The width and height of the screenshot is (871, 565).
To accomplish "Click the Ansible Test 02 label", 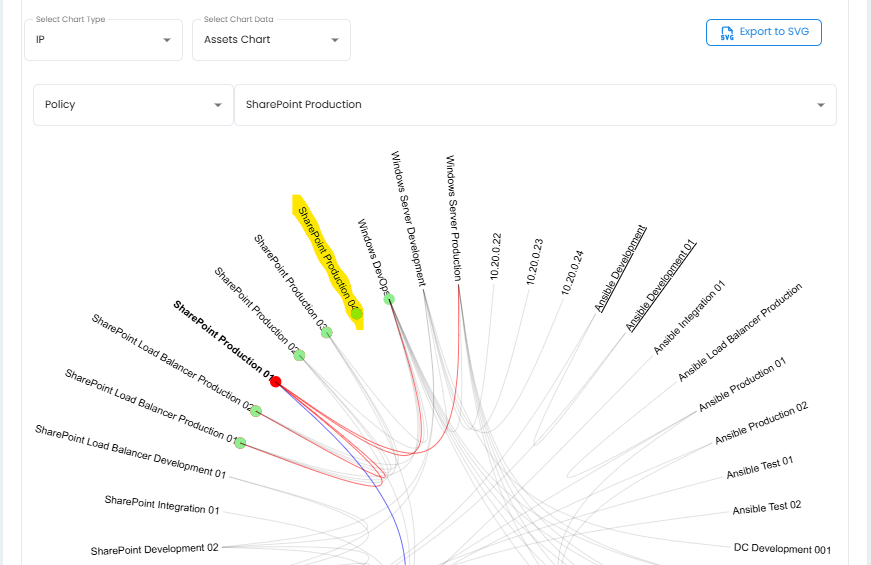I will [767, 507].
